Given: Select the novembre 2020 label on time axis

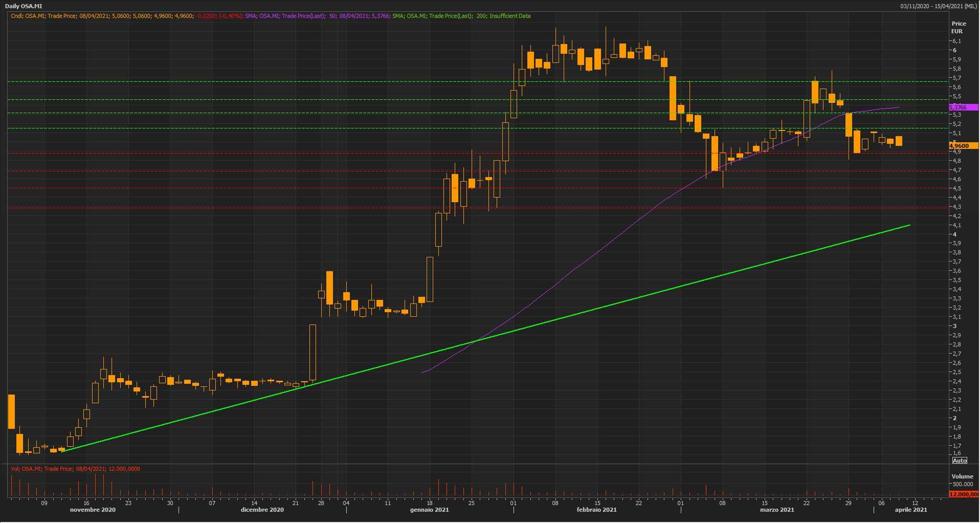Looking at the screenshot, I should [x=93, y=510].
